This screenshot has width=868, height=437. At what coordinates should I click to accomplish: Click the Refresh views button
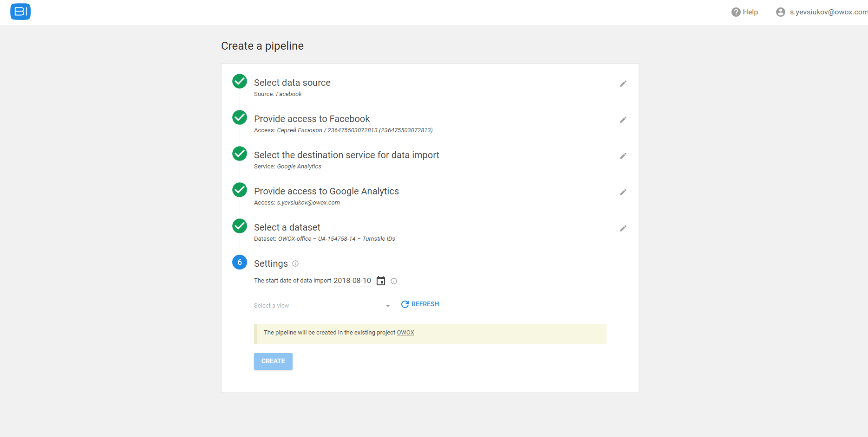tap(420, 304)
